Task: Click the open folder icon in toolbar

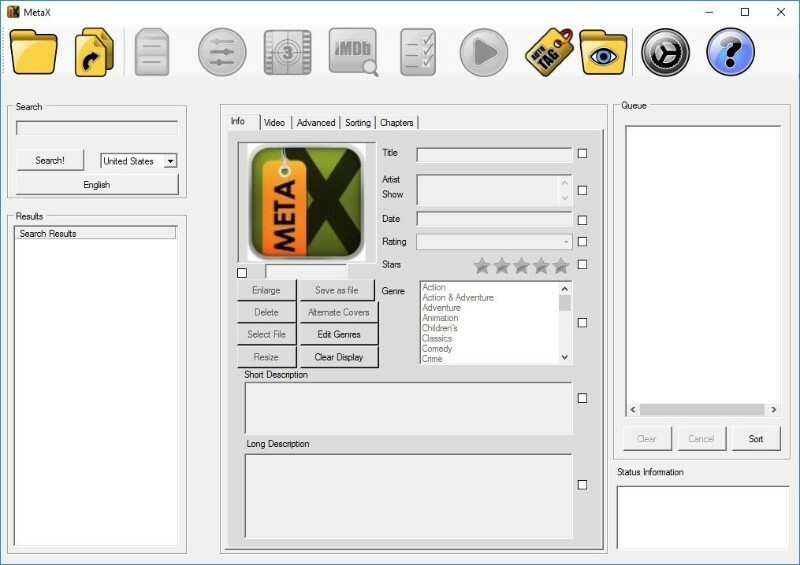Action: (x=34, y=52)
